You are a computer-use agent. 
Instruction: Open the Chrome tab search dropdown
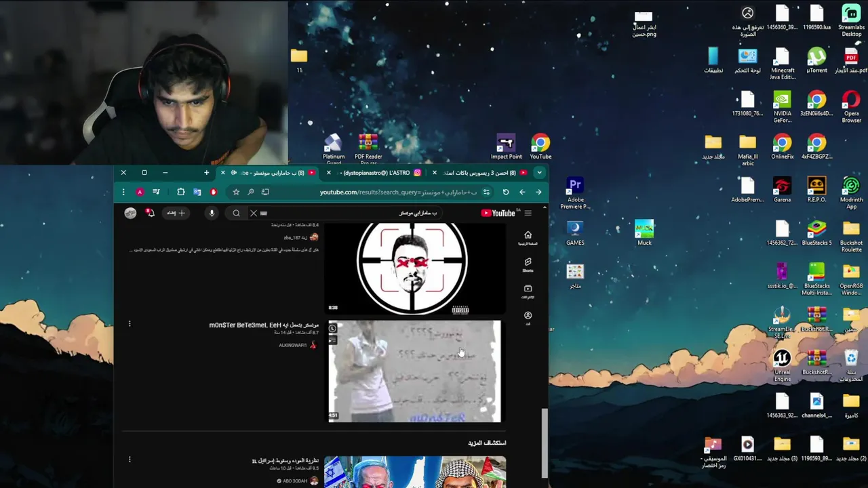tap(539, 173)
